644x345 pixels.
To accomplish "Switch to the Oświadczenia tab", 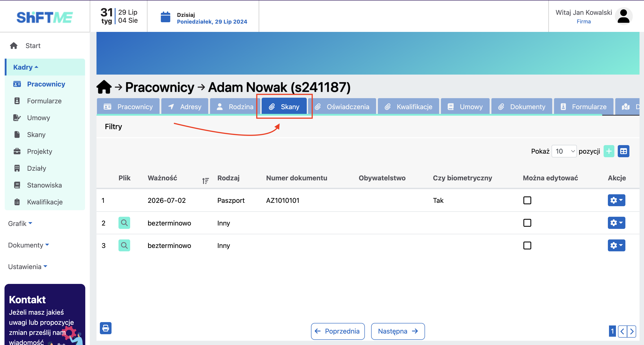I will tap(342, 107).
